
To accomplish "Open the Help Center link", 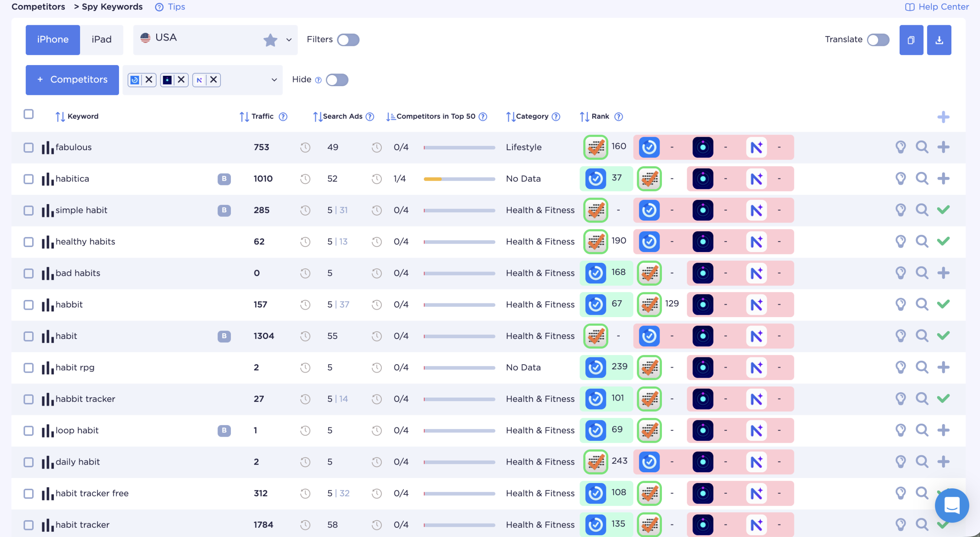I will coord(937,7).
